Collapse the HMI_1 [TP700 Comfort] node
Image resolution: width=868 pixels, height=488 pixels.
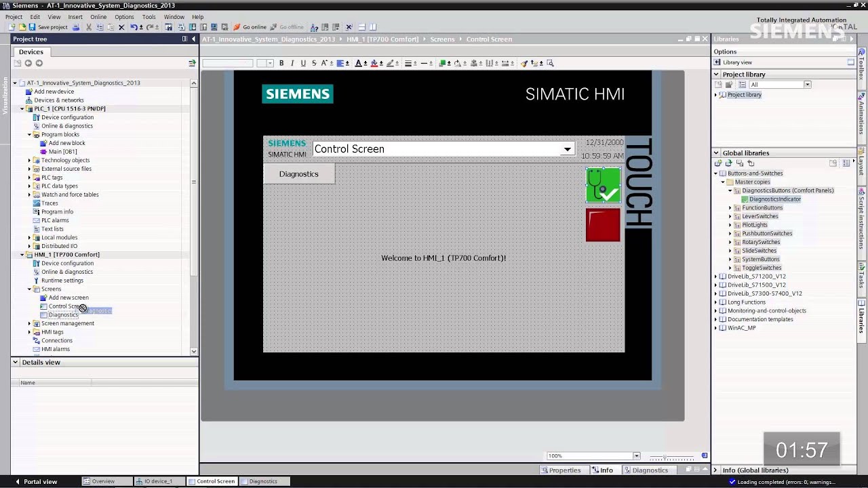click(22, 255)
